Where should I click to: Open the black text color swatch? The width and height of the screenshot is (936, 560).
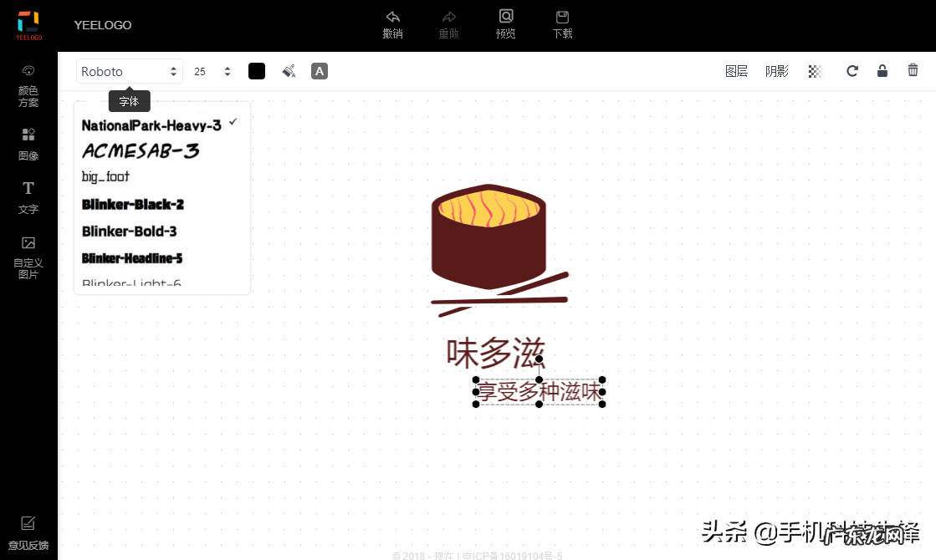[256, 71]
